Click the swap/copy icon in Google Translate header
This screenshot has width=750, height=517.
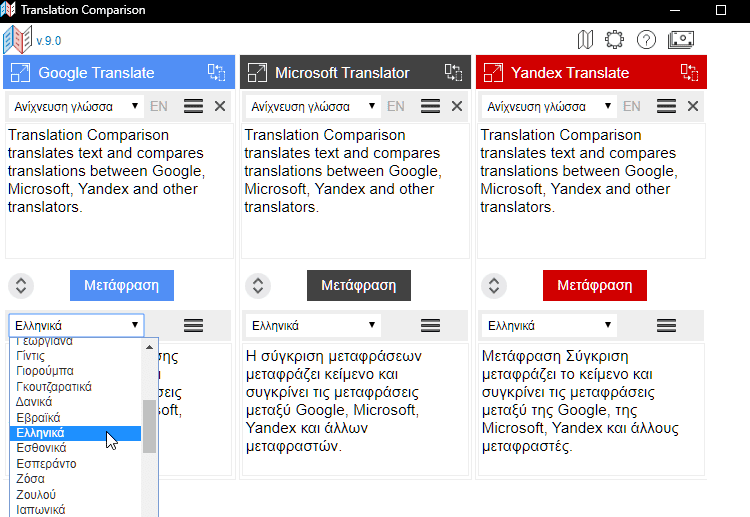point(217,73)
